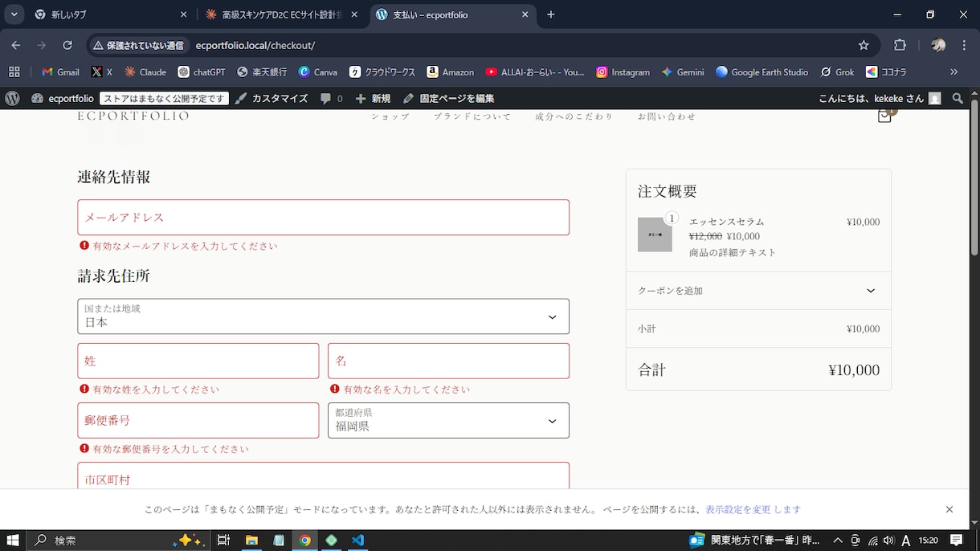Click エッセンスセラム product thumbnail
980x551 pixels.
tap(655, 235)
